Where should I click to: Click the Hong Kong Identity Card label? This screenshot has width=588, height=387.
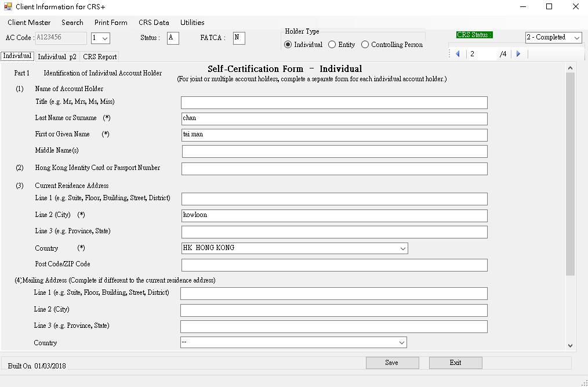[x=97, y=168]
